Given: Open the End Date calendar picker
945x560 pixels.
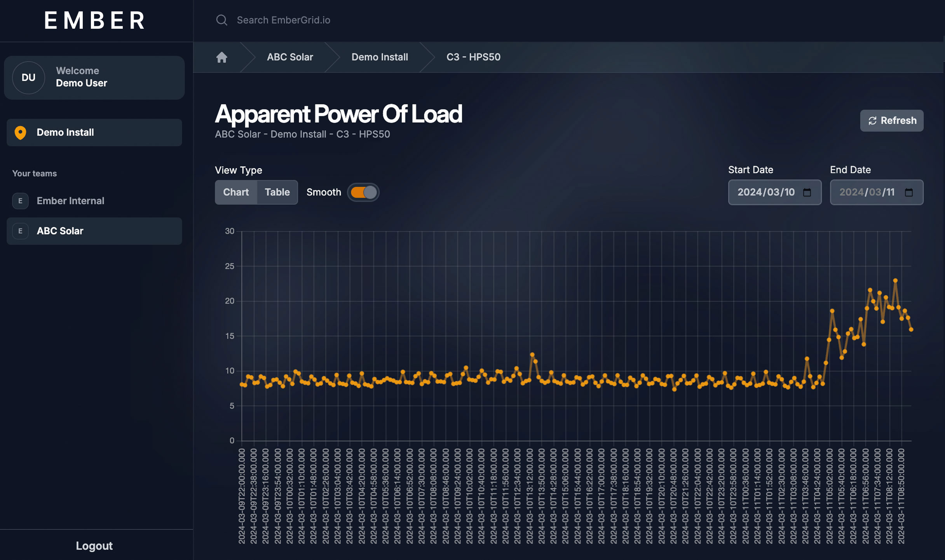Looking at the screenshot, I should click(x=910, y=192).
